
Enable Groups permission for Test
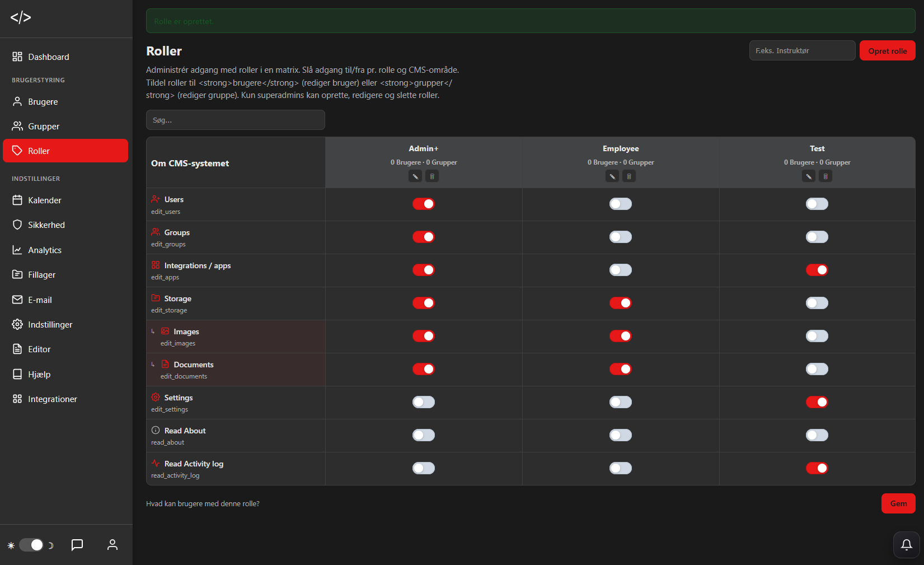coord(817,237)
